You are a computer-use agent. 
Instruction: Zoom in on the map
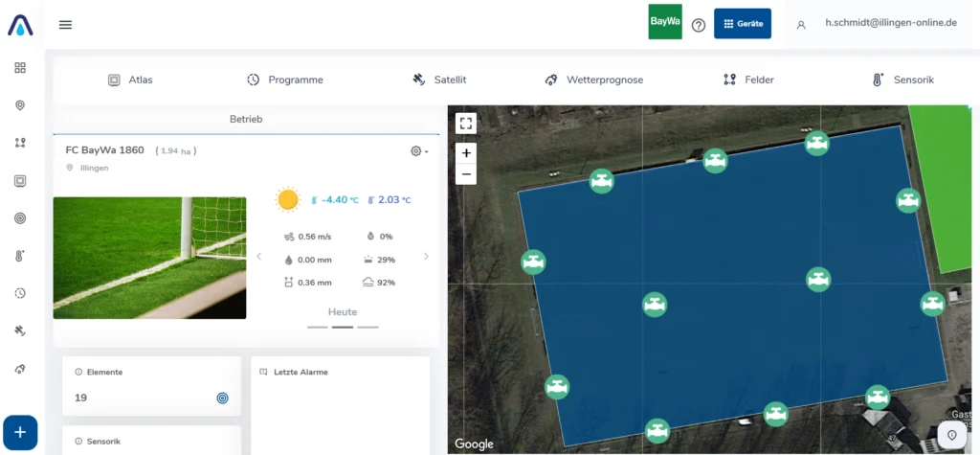[x=466, y=152]
